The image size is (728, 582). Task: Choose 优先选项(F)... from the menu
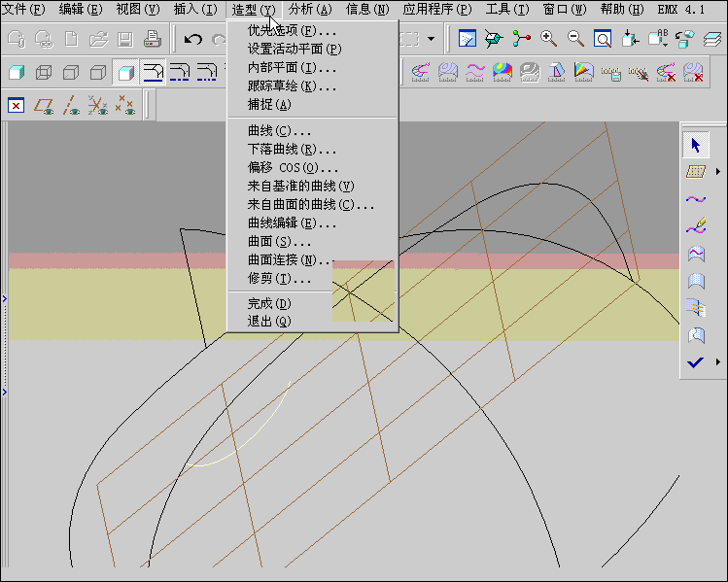(312, 31)
